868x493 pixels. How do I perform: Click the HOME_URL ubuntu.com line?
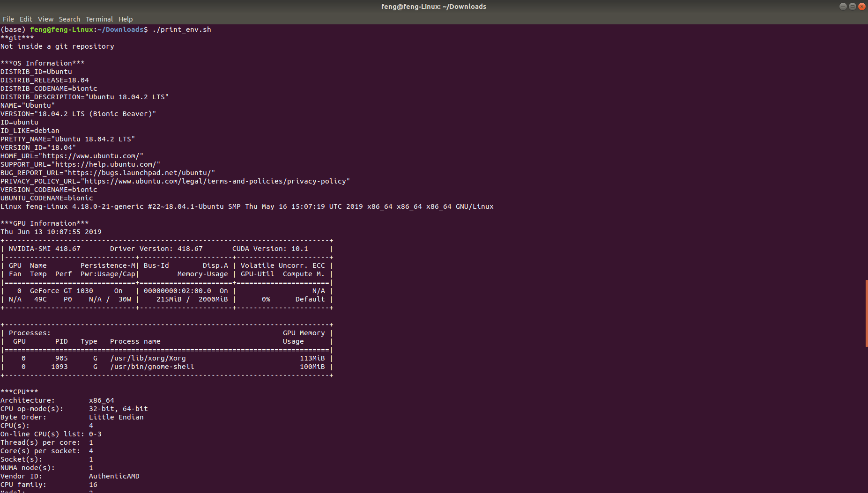pyautogui.click(x=72, y=156)
